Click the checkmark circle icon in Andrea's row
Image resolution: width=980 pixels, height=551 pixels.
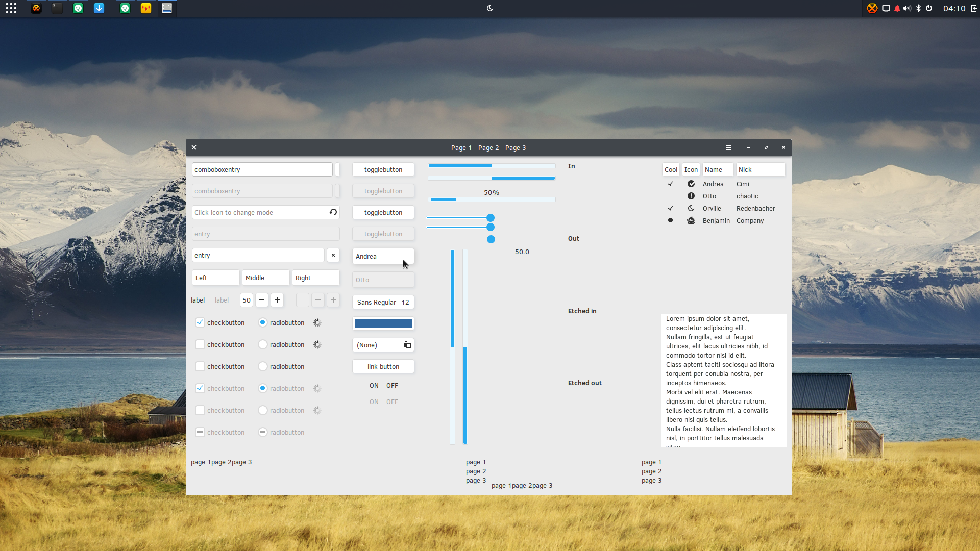coord(691,184)
